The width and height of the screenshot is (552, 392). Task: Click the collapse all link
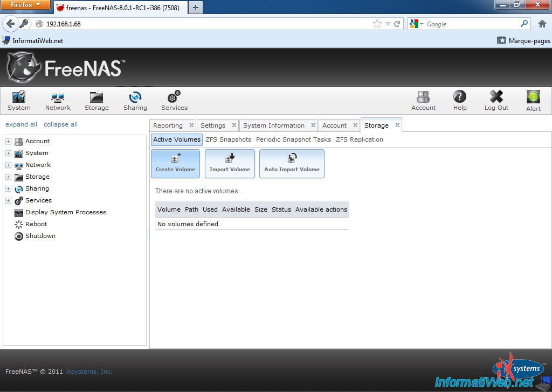pyautogui.click(x=60, y=124)
